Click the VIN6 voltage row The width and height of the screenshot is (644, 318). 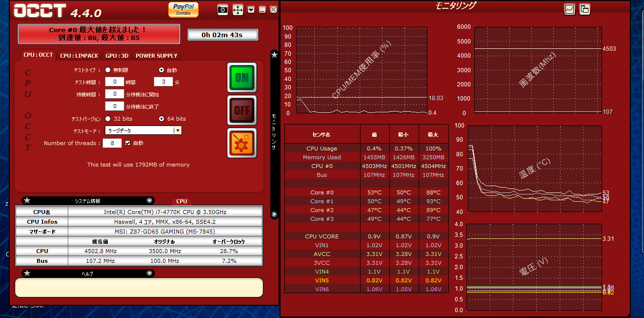pos(366,289)
